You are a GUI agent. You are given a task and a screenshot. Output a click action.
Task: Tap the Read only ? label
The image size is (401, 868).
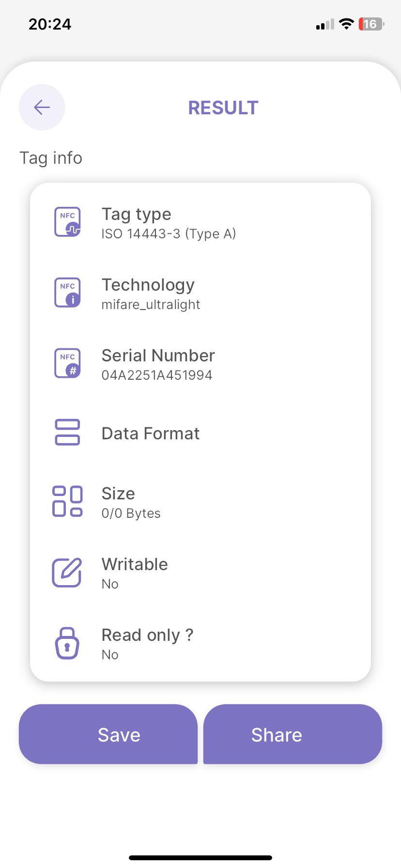[x=147, y=635]
